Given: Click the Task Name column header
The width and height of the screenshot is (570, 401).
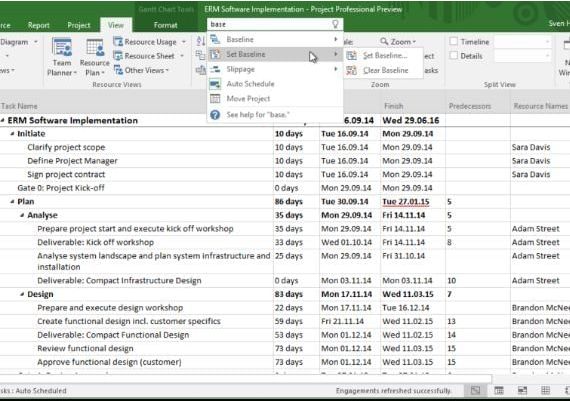Looking at the screenshot, I should [19, 106].
